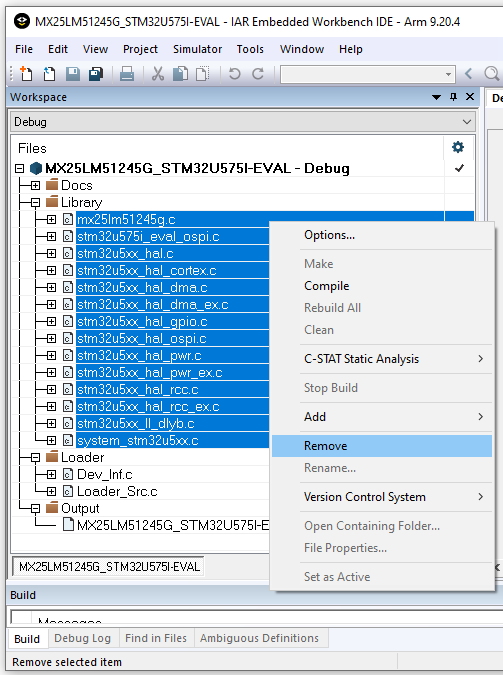Screen dimensions: 503x675
Task: Open the Project menu
Action: pyautogui.click(x=140, y=49)
